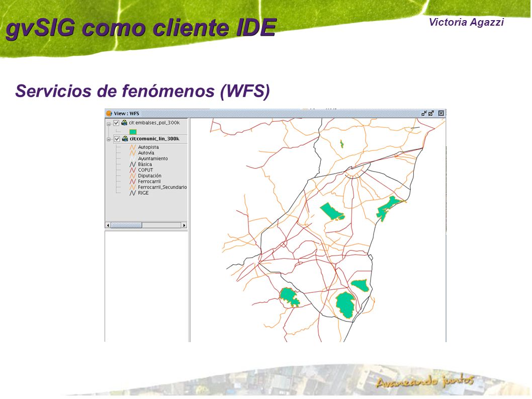Click the Ferrocarril legend label
Viewport: 532px width, 399px height.
point(149,182)
